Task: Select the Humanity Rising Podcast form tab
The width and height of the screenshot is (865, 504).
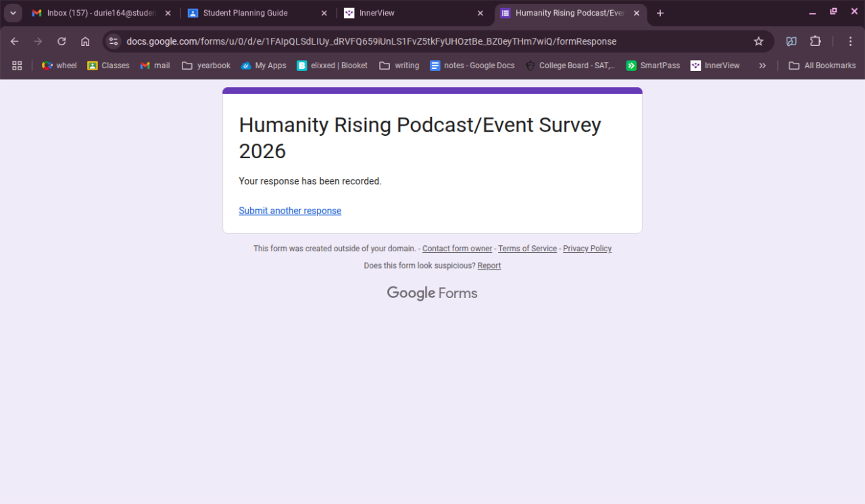Action: pyautogui.click(x=570, y=13)
